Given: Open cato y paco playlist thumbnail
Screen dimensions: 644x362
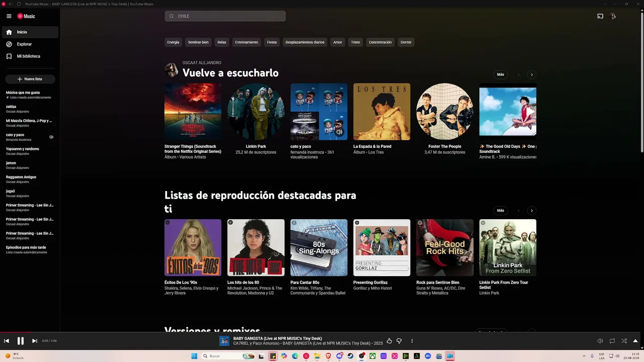Looking at the screenshot, I should pos(319,112).
